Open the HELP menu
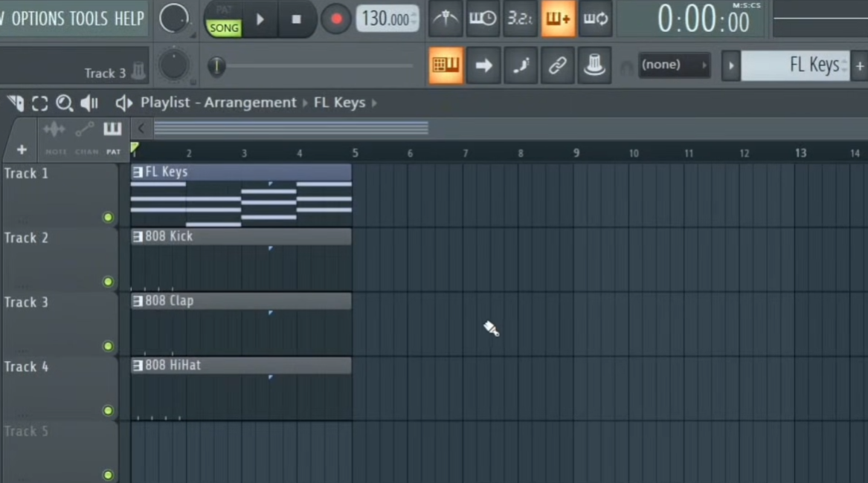The image size is (868, 483). point(129,19)
